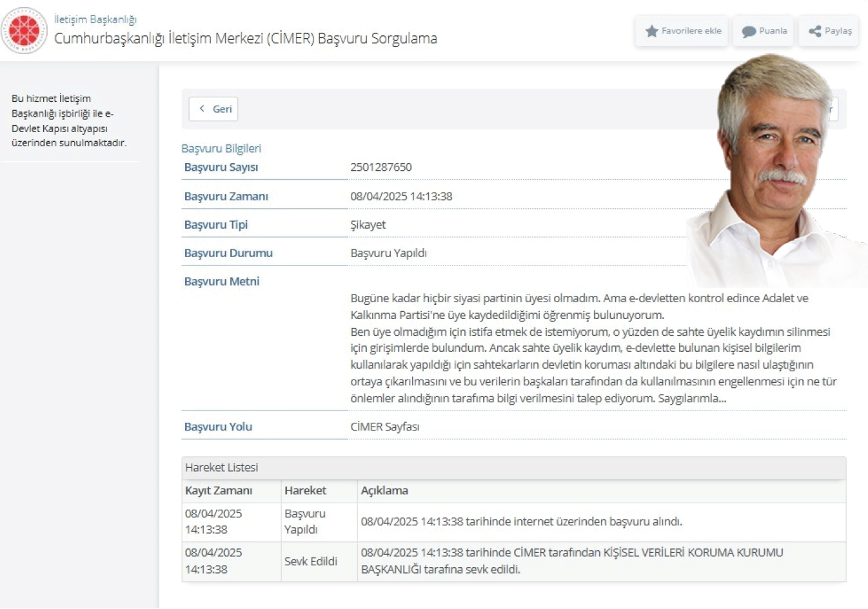Select the Şikayet application type value
Viewport: 868px width, 609px height.
(368, 224)
